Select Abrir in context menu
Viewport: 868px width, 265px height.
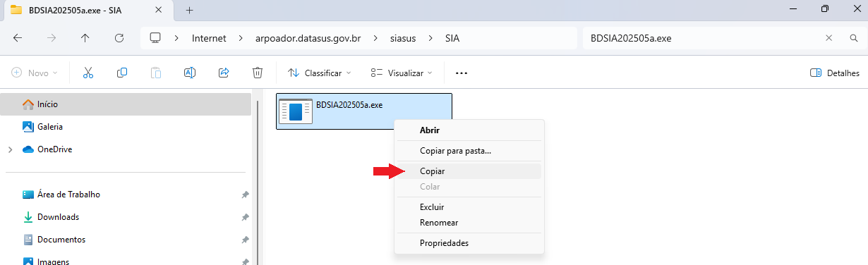[469, 130]
